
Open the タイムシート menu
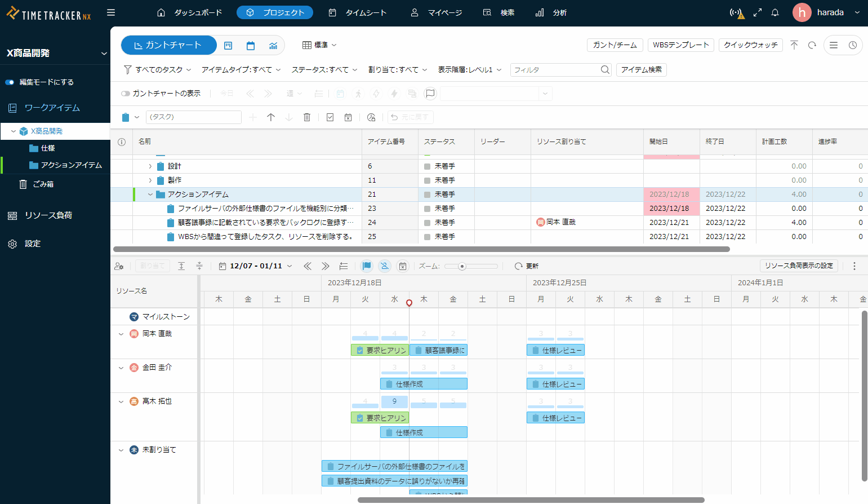point(357,12)
